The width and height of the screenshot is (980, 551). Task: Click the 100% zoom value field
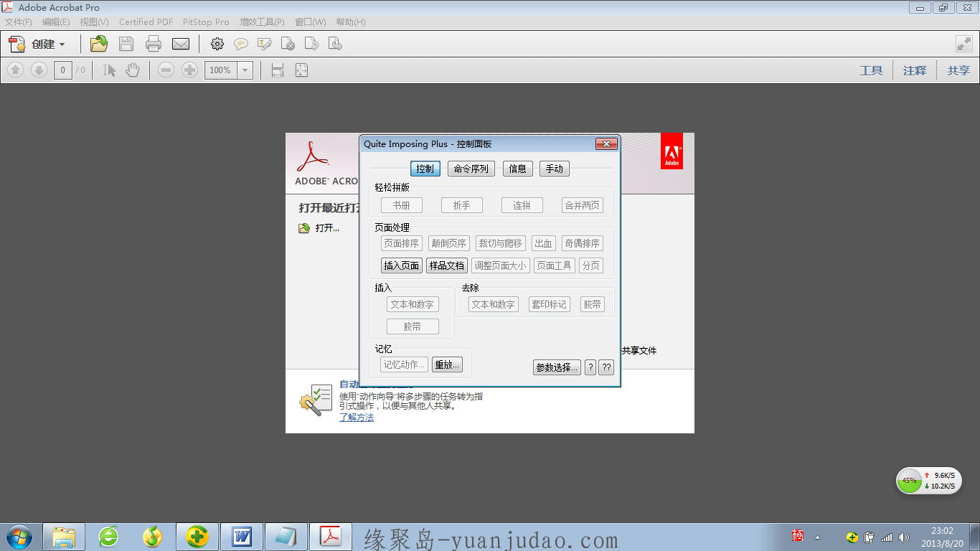[221, 70]
